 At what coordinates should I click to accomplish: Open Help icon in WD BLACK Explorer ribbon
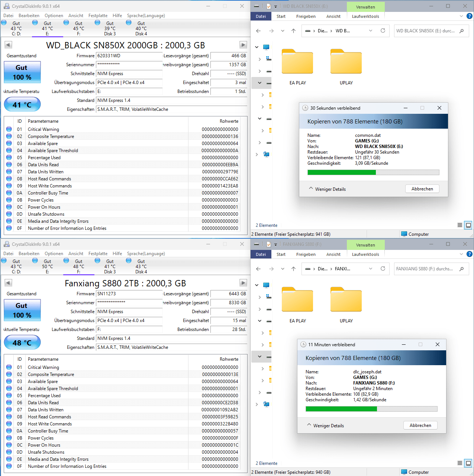(x=470, y=16)
